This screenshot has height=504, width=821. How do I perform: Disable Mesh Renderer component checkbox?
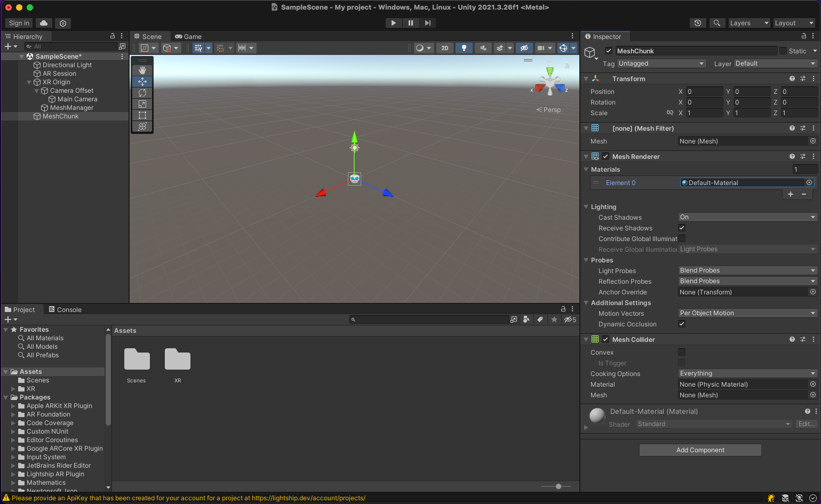605,156
